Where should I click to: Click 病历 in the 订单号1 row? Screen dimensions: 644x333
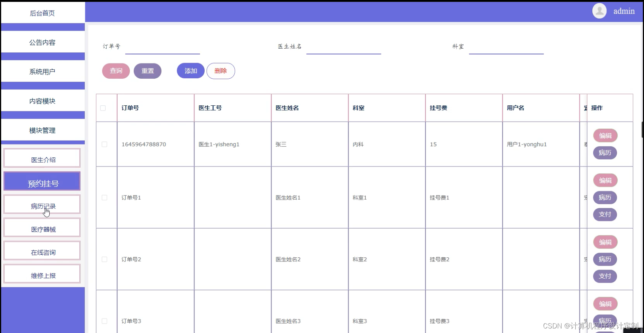[x=605, y=197]
